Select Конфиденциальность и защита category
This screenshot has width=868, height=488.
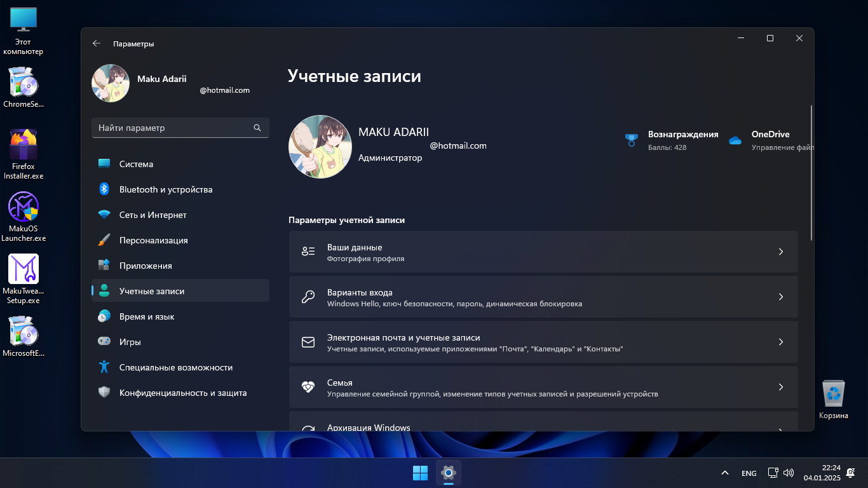tap(180, 393)
